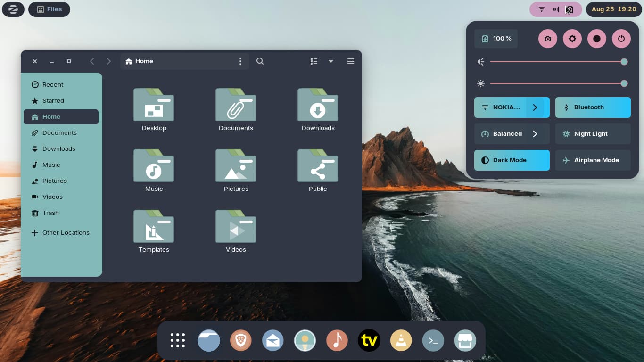Viewport: 644px width, 362px height.
Task: Open settings via the gear icon
Action: 572,39
